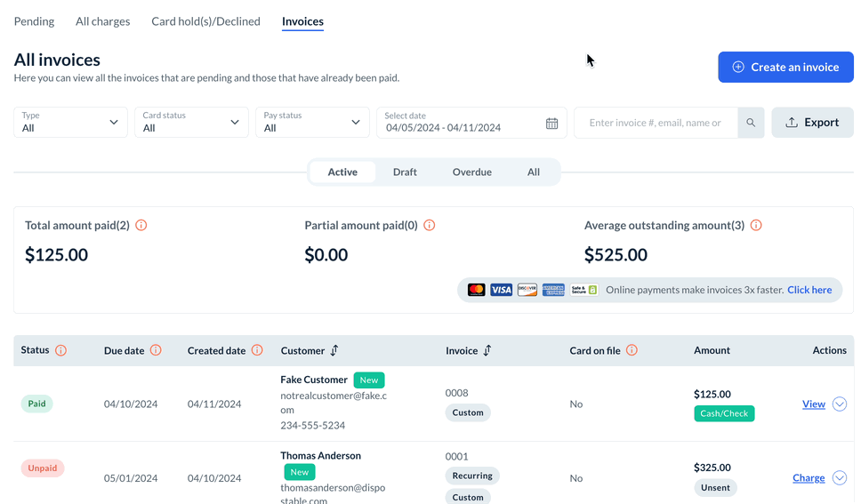This screenshot has height=504, width=861.
Task: Type in the invoice search field
Action: tap(656, 123)
